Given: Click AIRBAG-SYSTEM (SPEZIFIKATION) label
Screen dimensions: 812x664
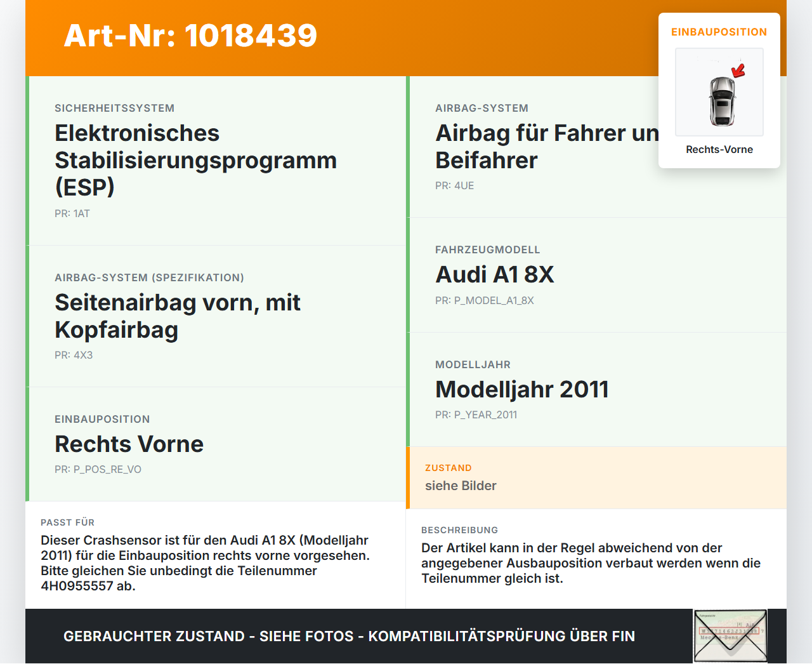Looking at the screenshot, I should [x=149, y=277].
